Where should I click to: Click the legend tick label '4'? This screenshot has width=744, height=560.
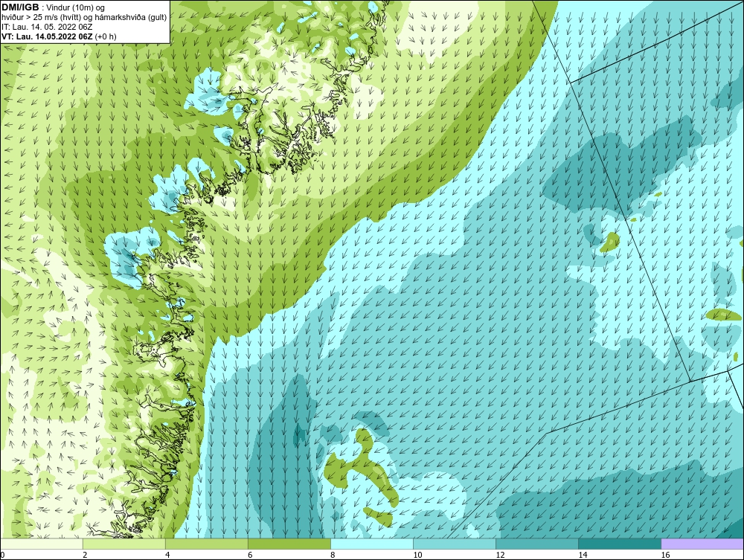pyautogui.click(x=167, y=555)
